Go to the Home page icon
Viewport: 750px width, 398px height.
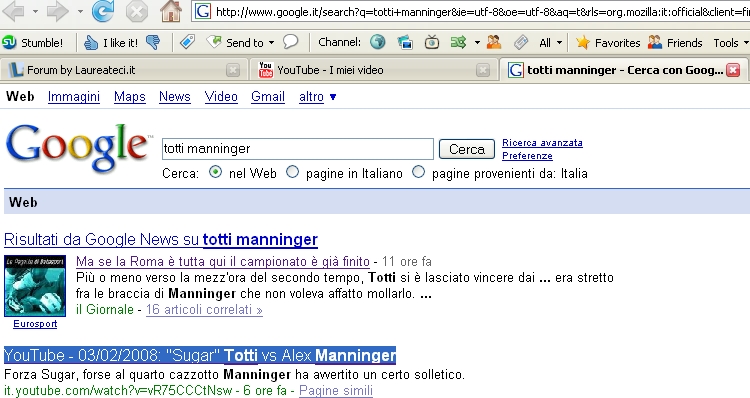171,11
